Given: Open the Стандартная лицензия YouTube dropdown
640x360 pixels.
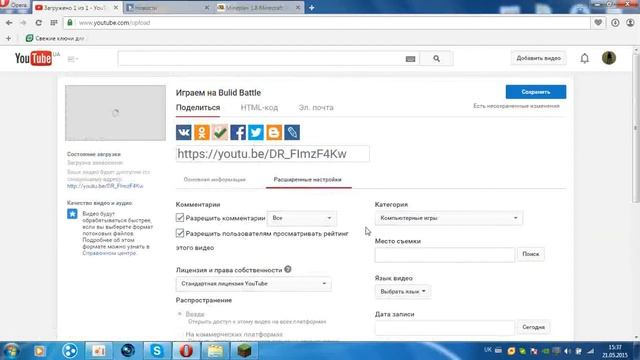Looking at the screenshot, I should coord(253,283).
